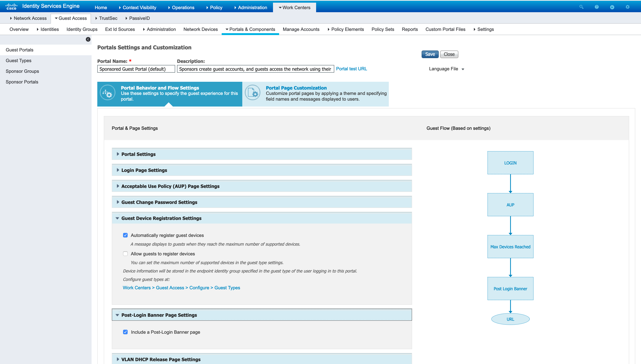Go to Custom Portal Files
This screenshot has height=364, width=641.
click(445, 29)
